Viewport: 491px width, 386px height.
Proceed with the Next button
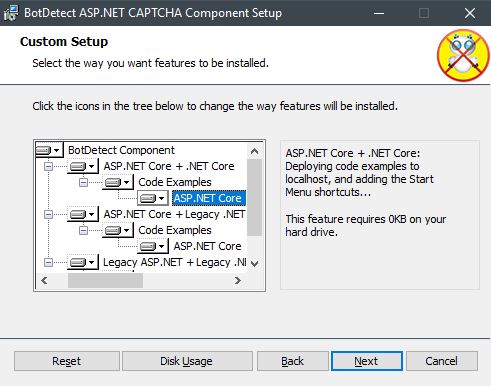coord(367,361)
